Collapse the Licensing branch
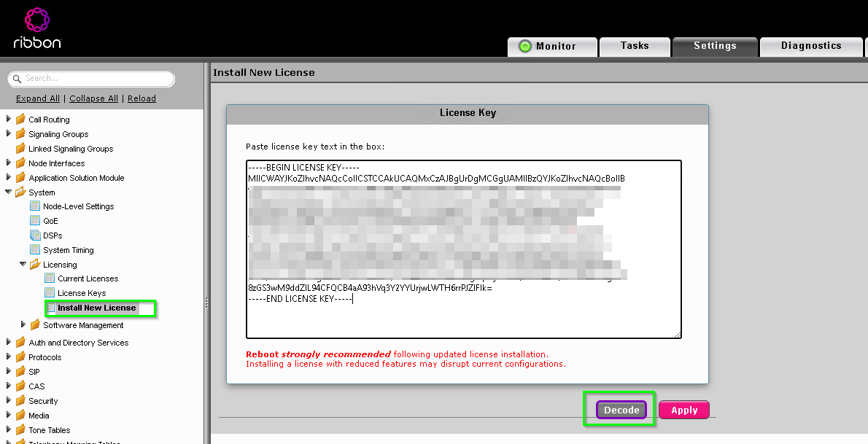The image size is (868, 444). [23, 264]
